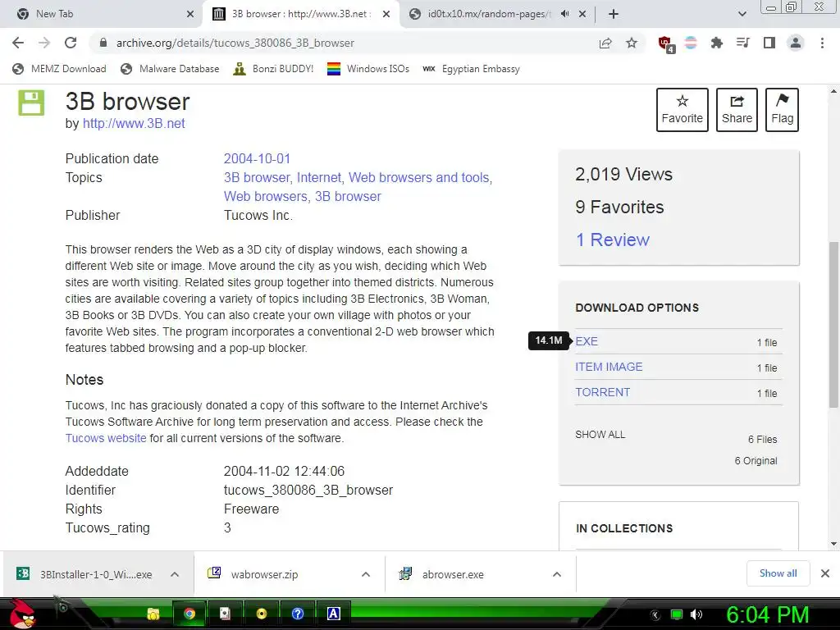Add item to favorites with Favorite button
This screenshot has width=840, height=630.
pos(682,110)
